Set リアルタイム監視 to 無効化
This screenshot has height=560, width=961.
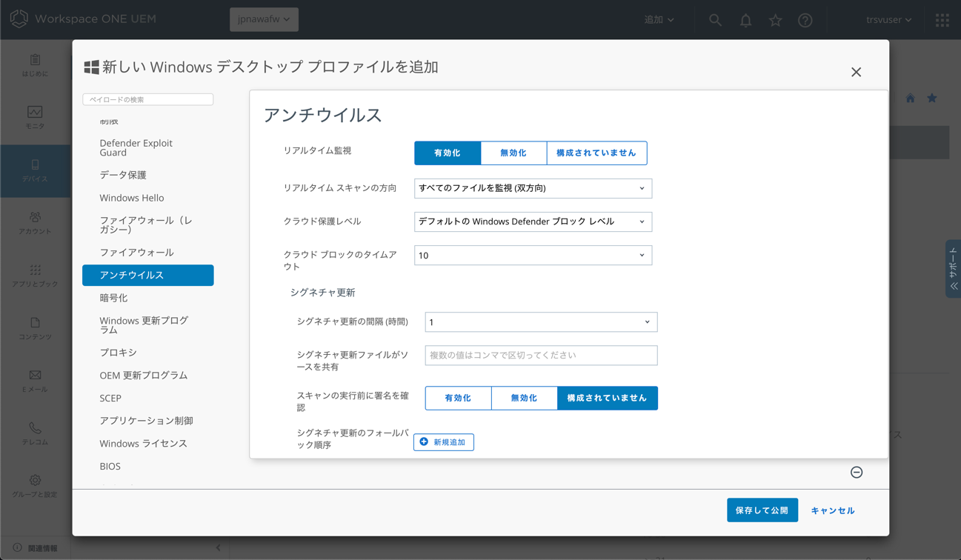click(x=513, y=153)
